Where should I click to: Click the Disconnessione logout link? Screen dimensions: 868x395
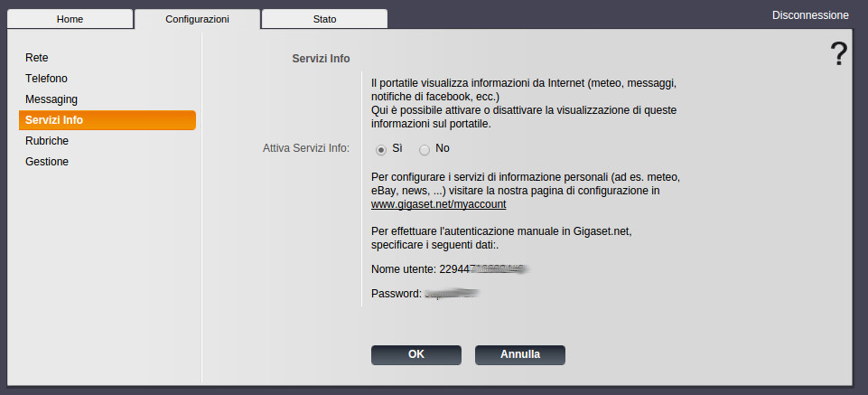click(x=810, y=15)
